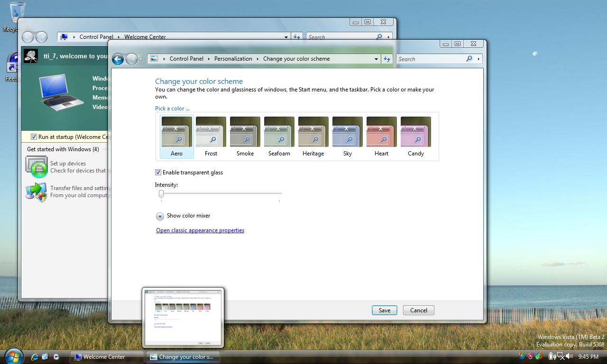Click Control Panel breadcrumb in Personalization window
The image size is (607, 364).
pyautogui.click(x=186, y=59)
